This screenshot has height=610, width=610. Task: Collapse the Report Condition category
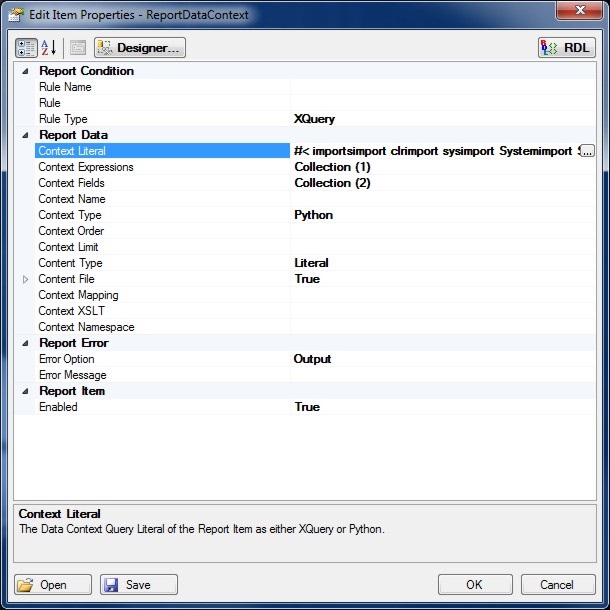tap(25, 71)
